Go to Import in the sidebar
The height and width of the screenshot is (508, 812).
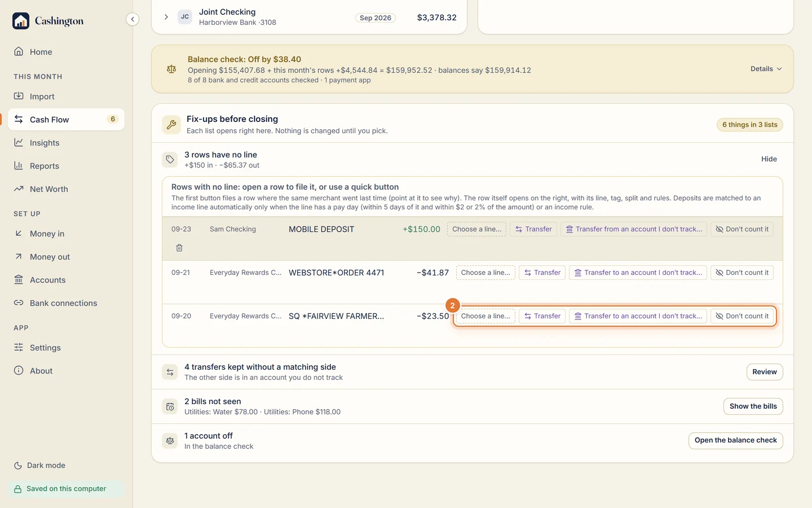click(x=67, y=97)
